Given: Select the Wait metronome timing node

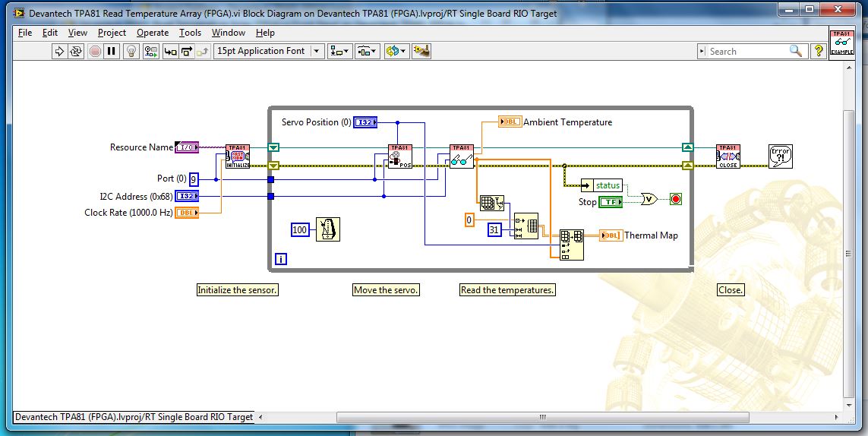Looking at the screenshot, I should pyautogui.click(x=328, y=229).
